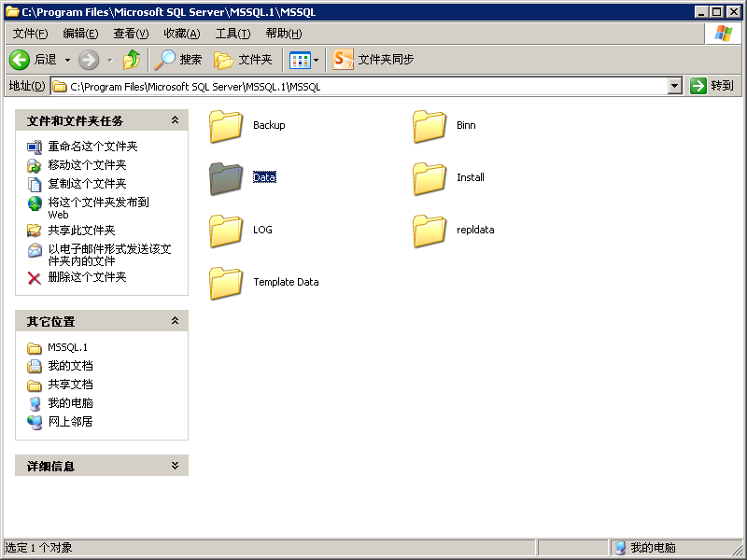
Task: Open 共享文档 in other places
Action: (70, 385)
